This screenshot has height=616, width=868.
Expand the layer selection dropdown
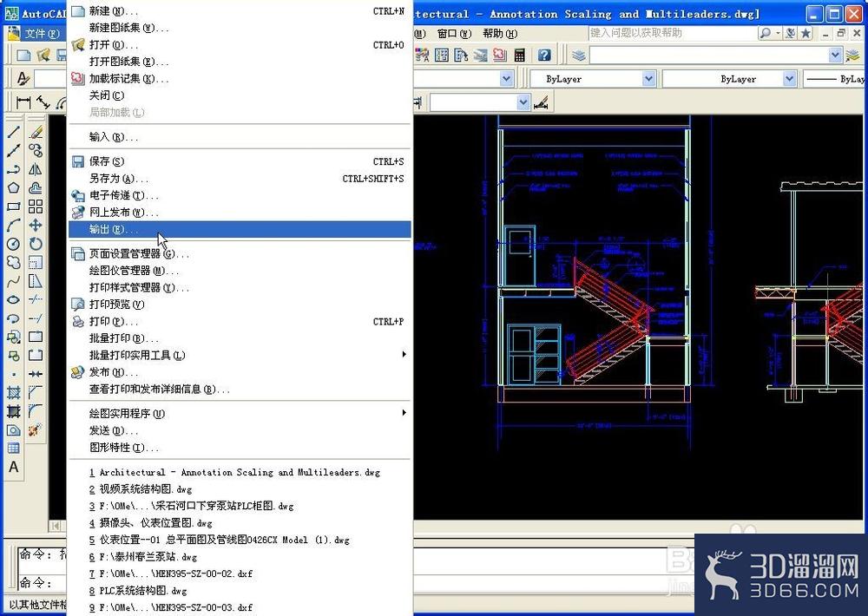(x=836, y=56)
